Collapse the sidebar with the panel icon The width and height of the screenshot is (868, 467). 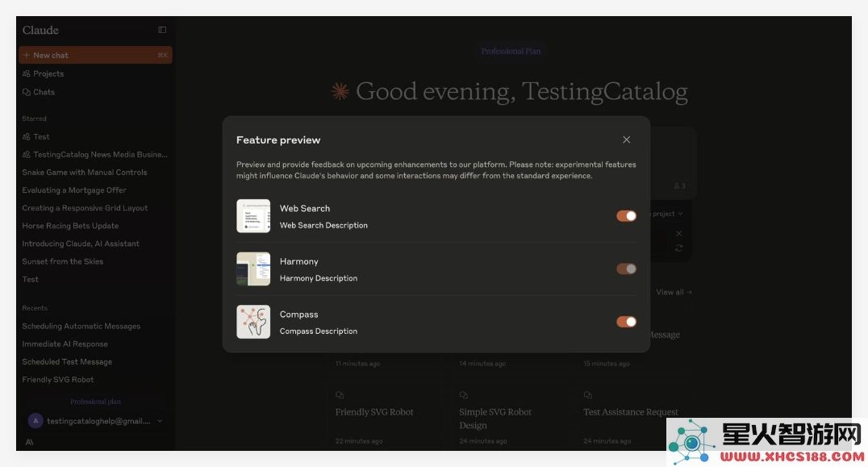[162, 30]
